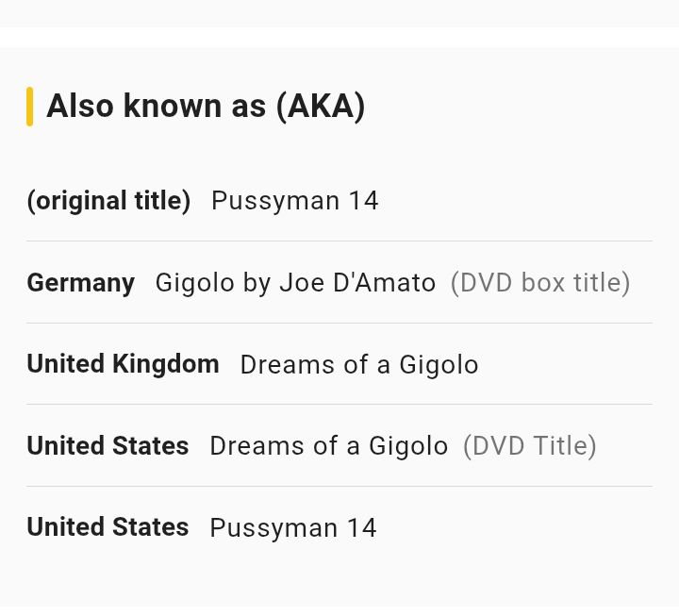Click the "(DVD Title)" note
This screenshot has width=679, height=616.
pos(530,446)
